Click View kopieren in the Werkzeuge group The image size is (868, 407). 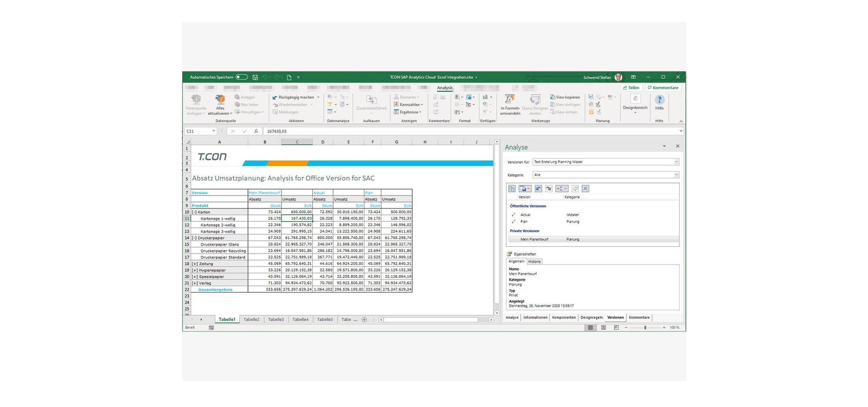tap(565, 97)
